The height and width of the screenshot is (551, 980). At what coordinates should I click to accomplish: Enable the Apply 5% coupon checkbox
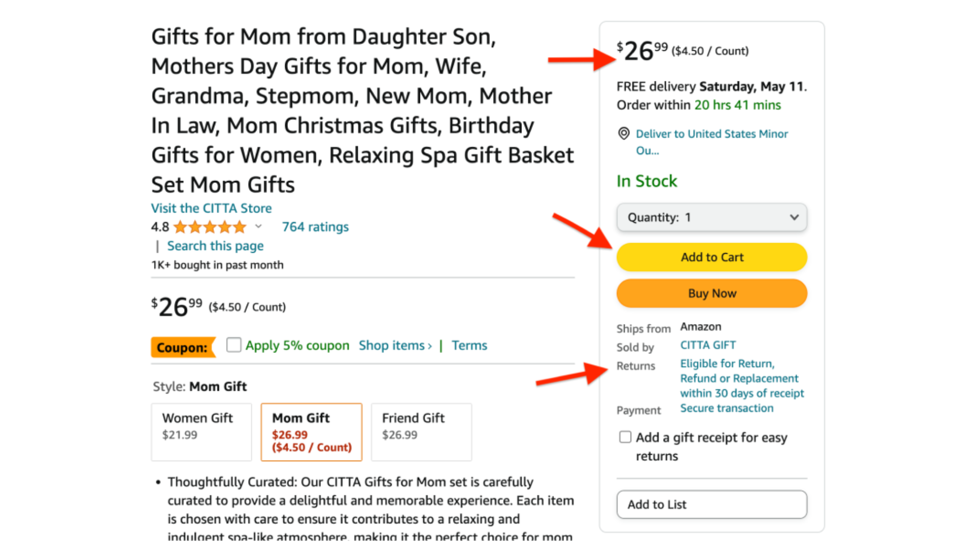pos(234,345)
